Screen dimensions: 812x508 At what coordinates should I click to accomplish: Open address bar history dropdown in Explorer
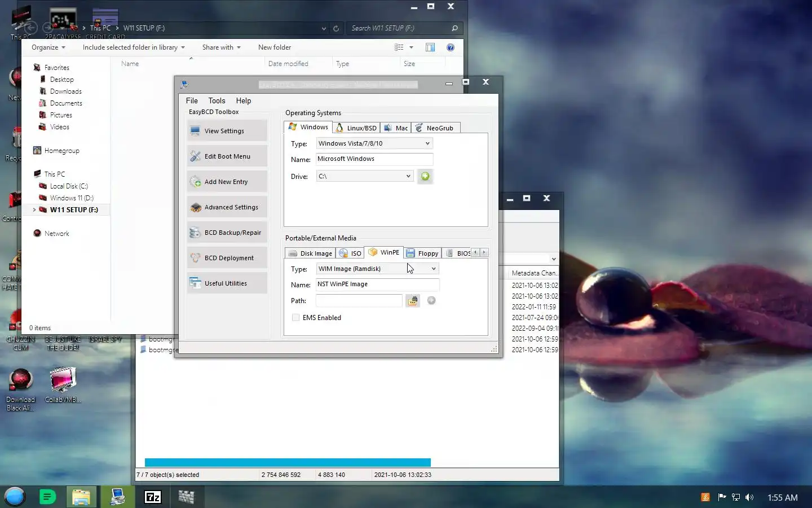point(324,28)
